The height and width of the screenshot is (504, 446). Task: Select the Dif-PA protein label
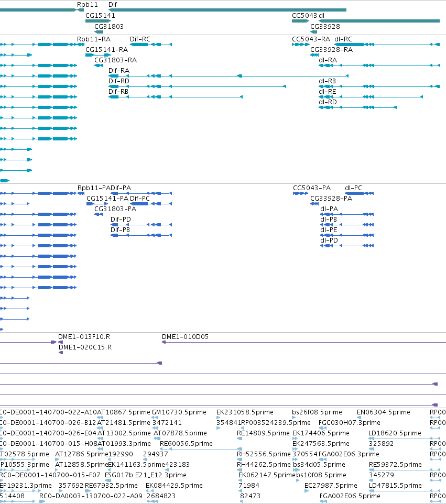[x=121, y=188]
